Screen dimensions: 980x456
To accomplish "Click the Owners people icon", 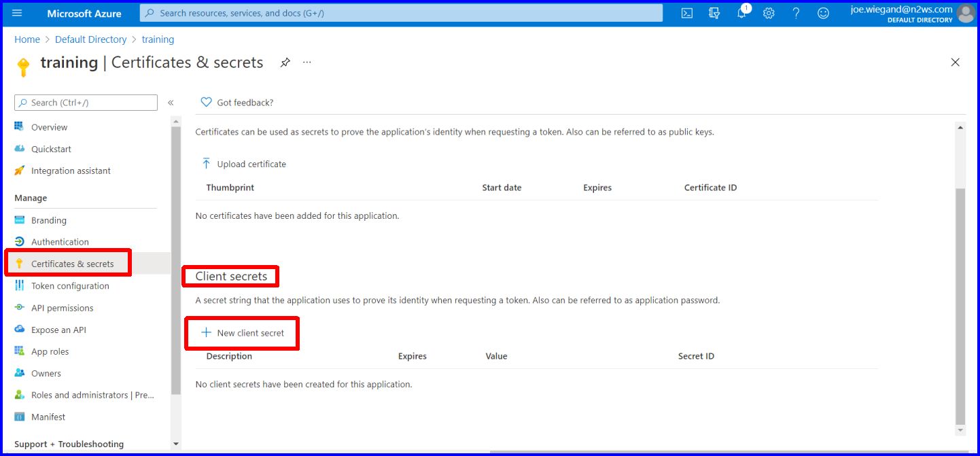I will point(19,373).
